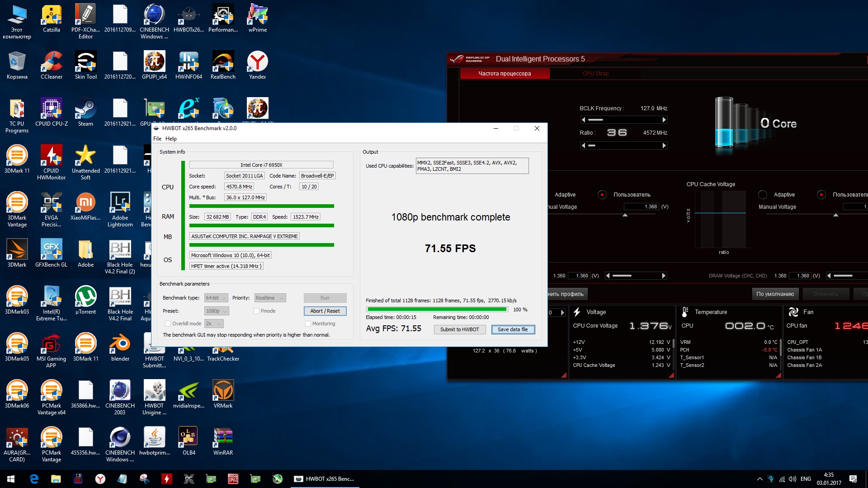Open CPUID HWMonitor shortcut
This screenshot has height=488, width=868.
51,163
